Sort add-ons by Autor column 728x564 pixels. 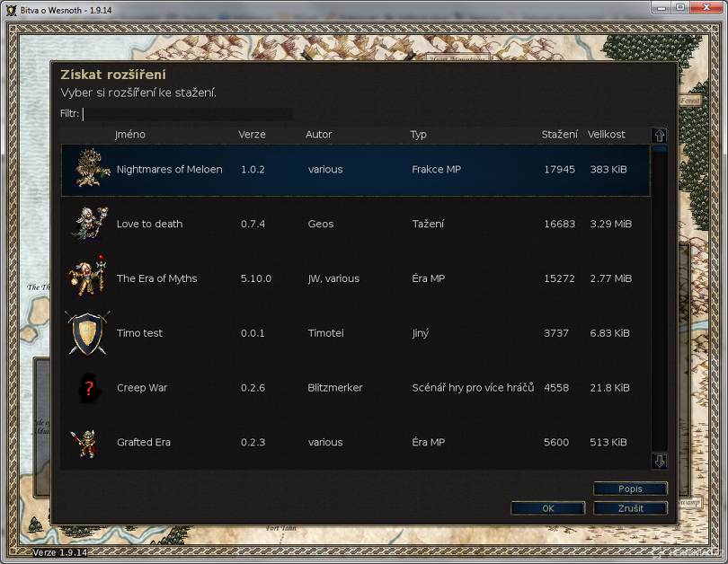click(318, 135)
